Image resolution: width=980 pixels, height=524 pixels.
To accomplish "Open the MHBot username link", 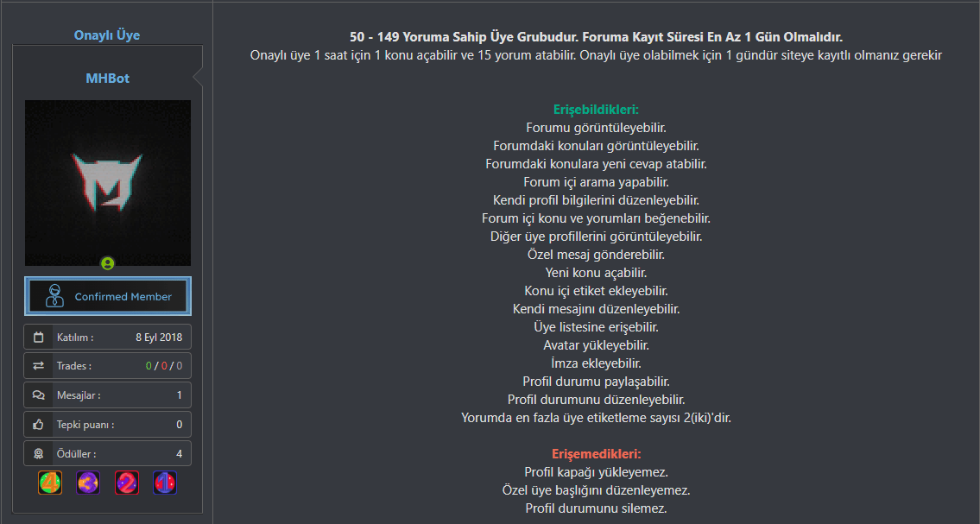I will click(x=108, y=78).
